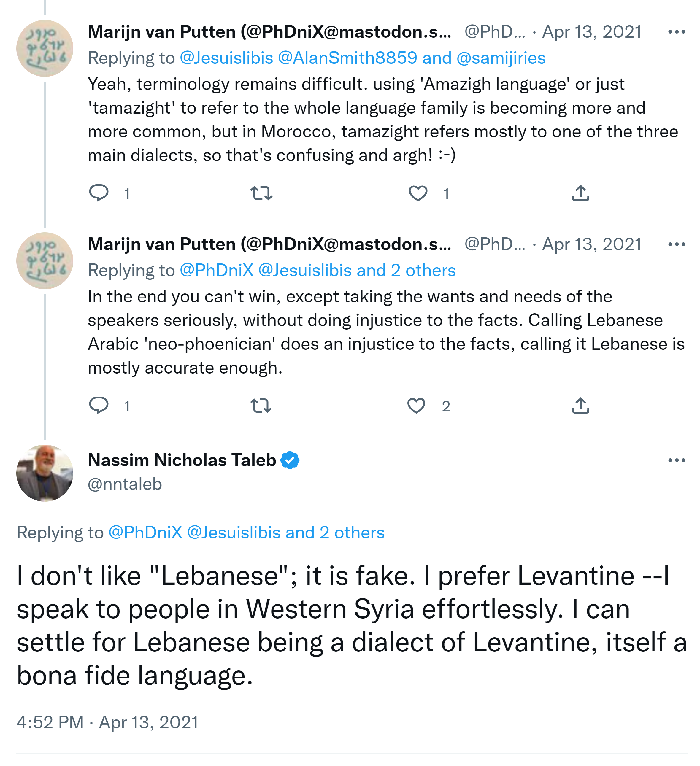Click Nassim Taleb's verified badge
Image resolution: width=700 pixels, height=766 pixels.
290,460
